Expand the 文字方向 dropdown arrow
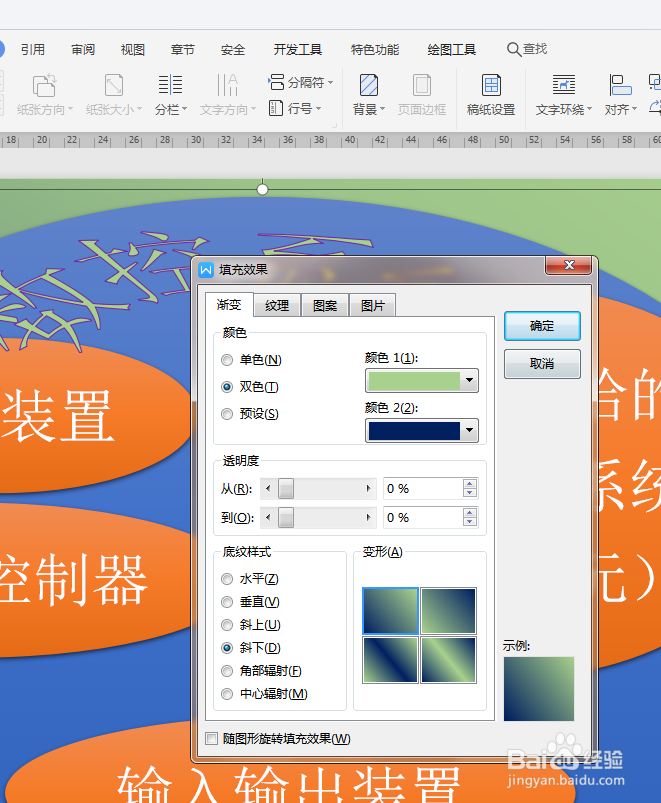The height and width of the screenshot is (803, 661). tap(253, 109)
